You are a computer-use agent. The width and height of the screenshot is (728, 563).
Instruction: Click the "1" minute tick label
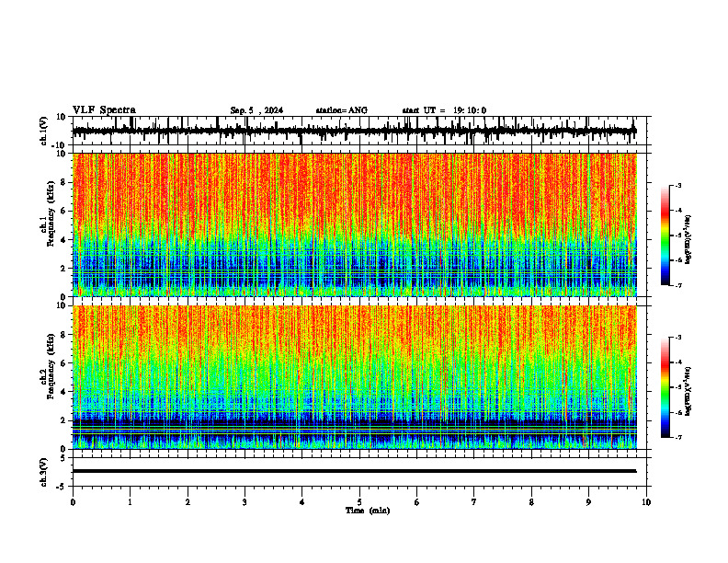pyautogui.click(x=130, y=502)
